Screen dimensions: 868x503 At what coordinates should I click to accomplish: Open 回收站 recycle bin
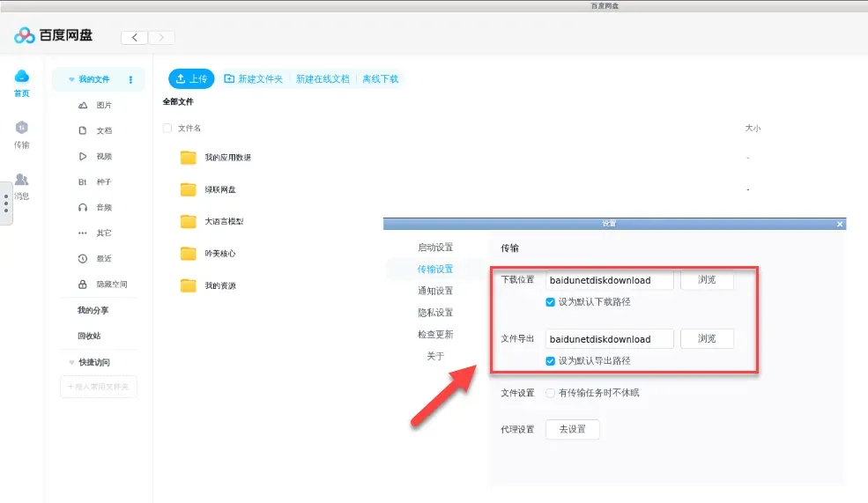[89, 336]
